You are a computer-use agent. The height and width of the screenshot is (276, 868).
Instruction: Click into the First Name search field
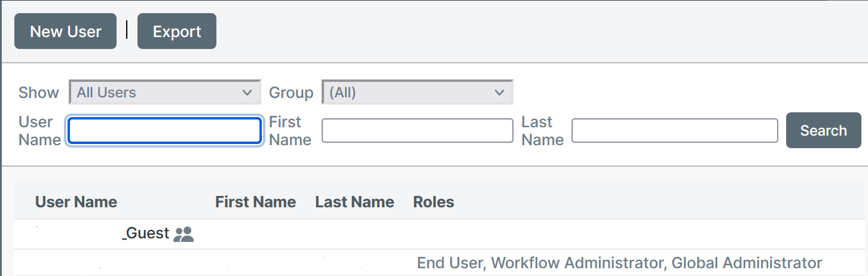417,131
